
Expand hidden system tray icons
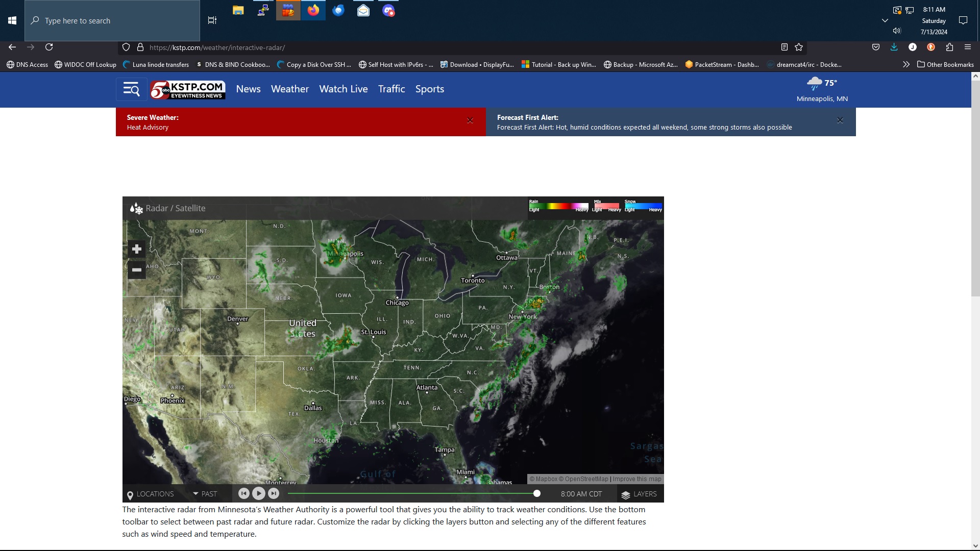[x=885, y=21]
